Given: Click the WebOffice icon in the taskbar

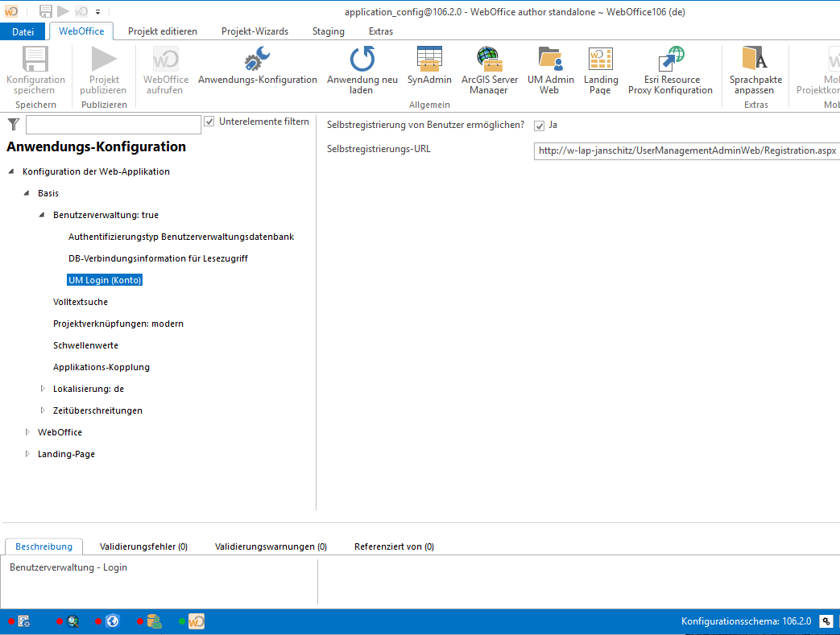Looking at the screenshot, I should pyautogui.click(x=196, y=621).
